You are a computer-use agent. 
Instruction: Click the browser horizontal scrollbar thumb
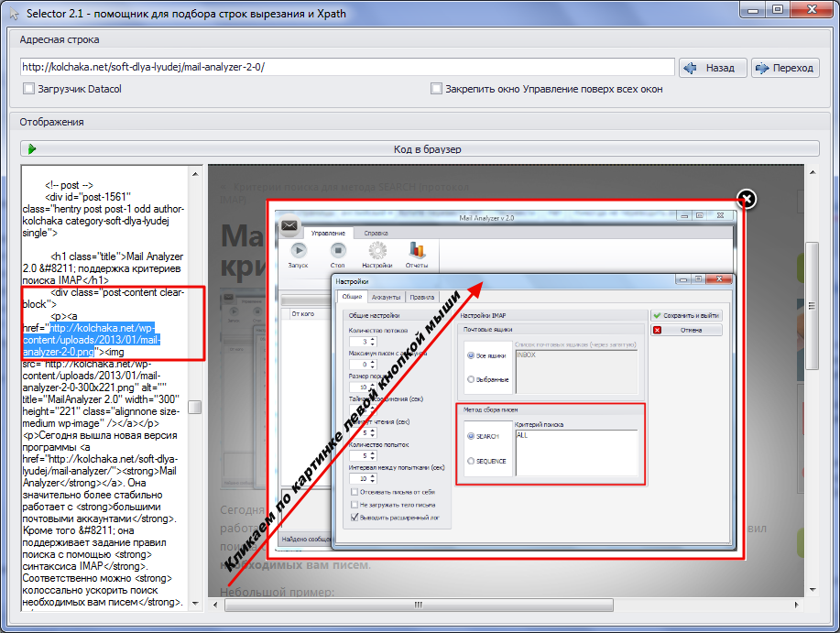coord(419,605)
